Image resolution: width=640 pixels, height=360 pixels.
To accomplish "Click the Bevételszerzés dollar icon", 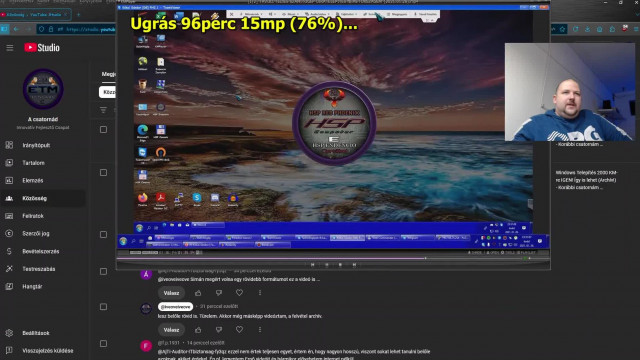I will pyautogui.click(x=9, y=251).
